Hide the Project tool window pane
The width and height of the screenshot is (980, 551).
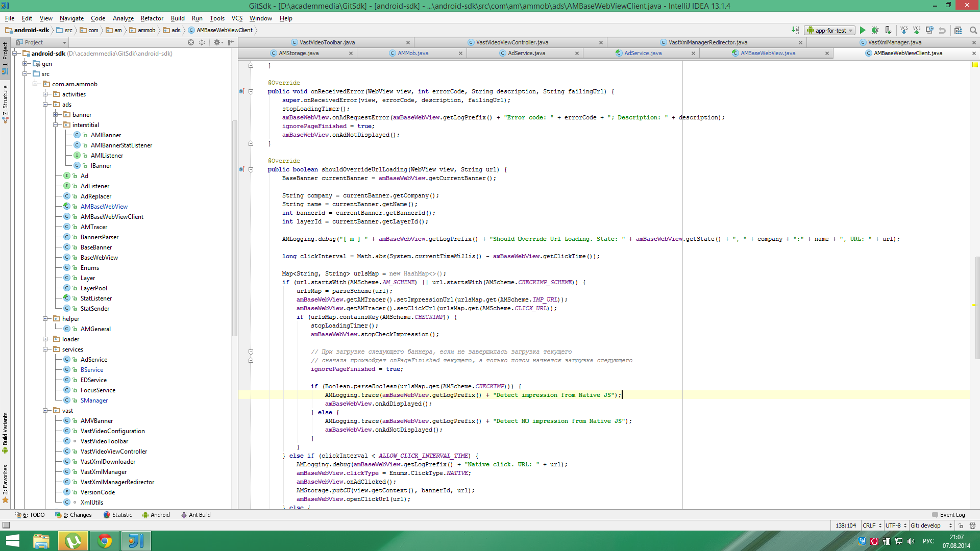[x=231, y=42]
